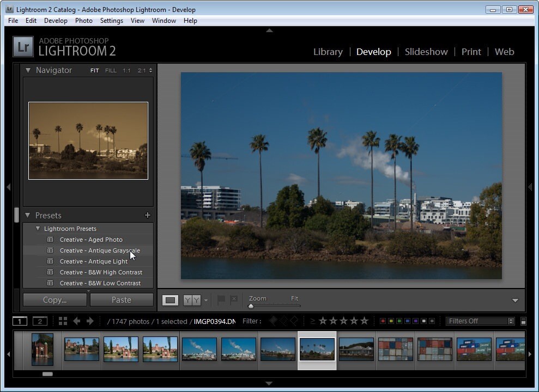The height and width of the screenshot is (392, 539).
Task: Switch to the Slideshow module
Action: coord(426,52)
